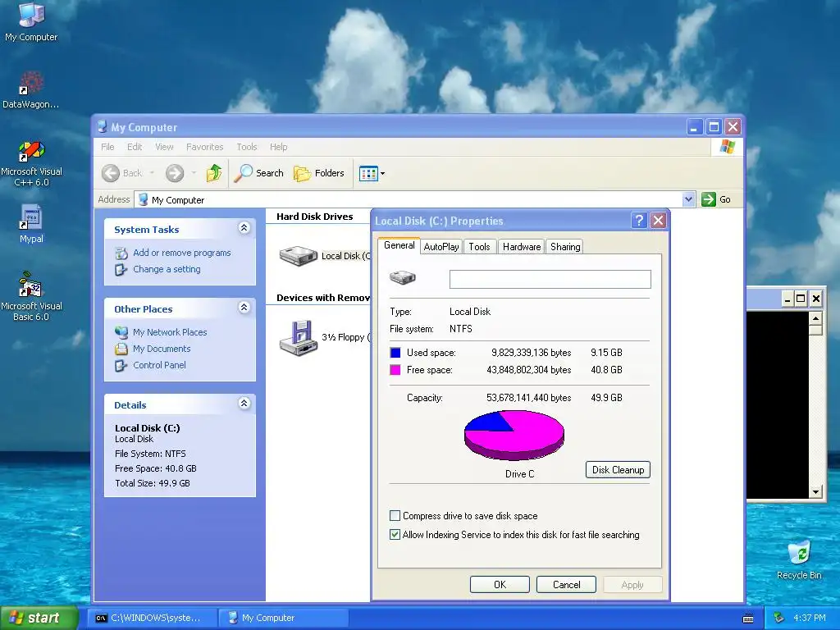Image resolution: width=840 pixels, height=630 pixels.
Task: Click the help question mark button
Action: [639, 220]
